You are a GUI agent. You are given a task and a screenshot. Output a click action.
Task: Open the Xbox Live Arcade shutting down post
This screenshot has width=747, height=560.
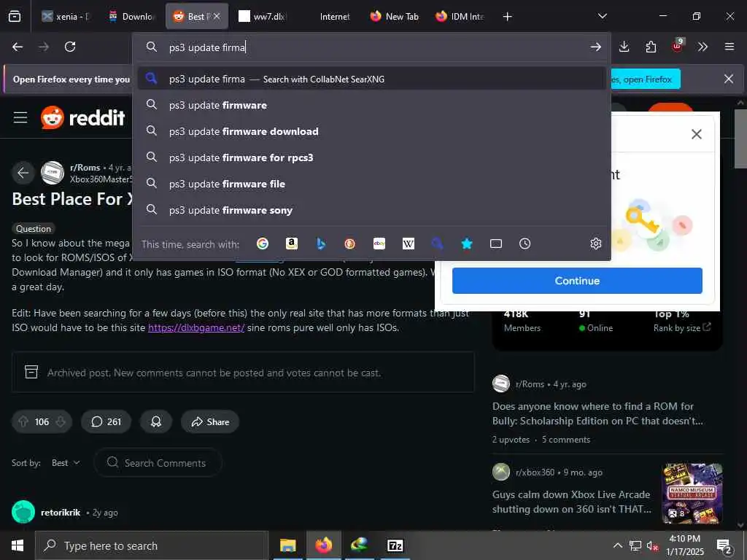(x=571, y=502)
